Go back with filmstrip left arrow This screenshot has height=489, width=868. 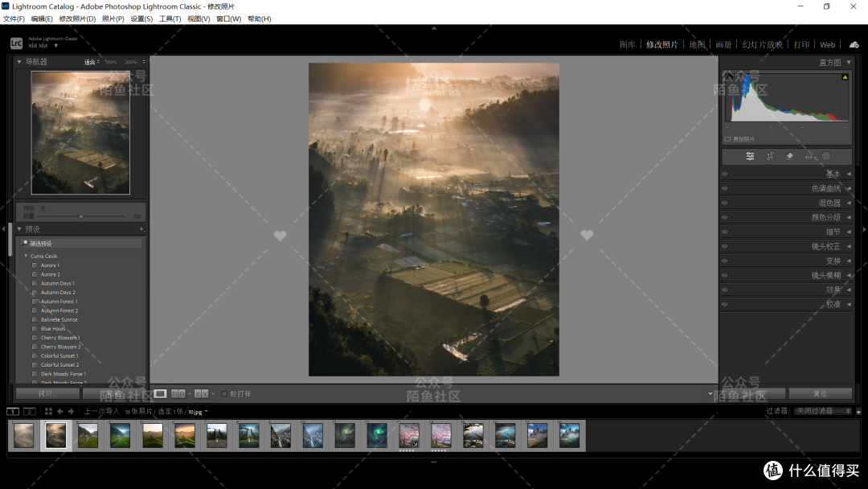coord(59,412)
